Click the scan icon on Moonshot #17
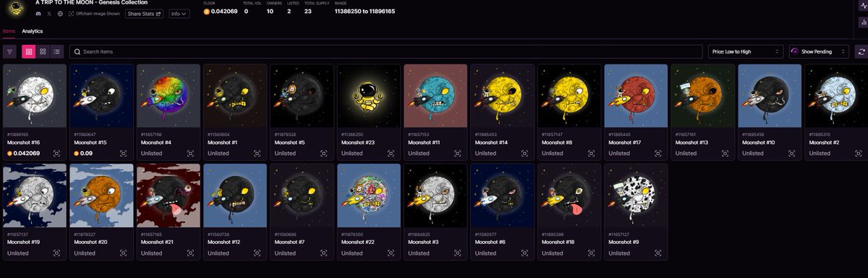Image resolution: width=868 pixels, height=278 pixels. pyautogui.click(x=658, y=153)
